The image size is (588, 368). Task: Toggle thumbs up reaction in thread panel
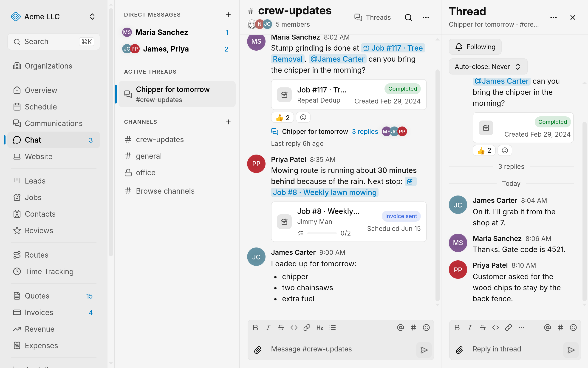click(x=484, y=150)
